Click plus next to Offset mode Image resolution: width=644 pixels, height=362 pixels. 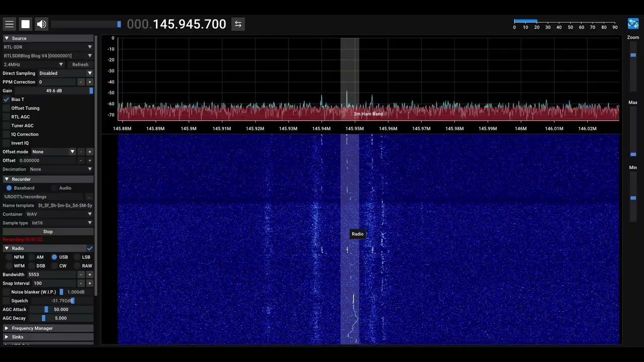[90, 152]
